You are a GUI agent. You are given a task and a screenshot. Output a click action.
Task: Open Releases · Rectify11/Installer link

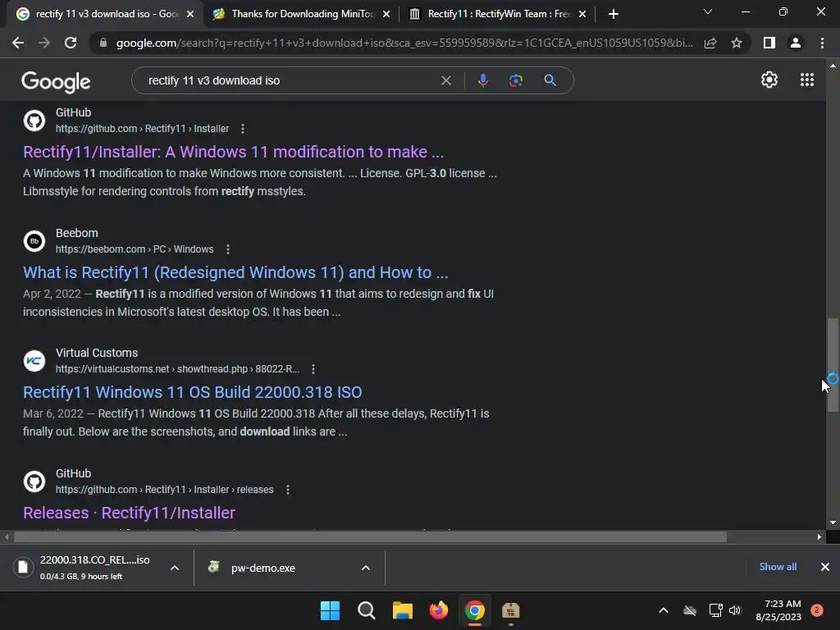click(129, 513)
